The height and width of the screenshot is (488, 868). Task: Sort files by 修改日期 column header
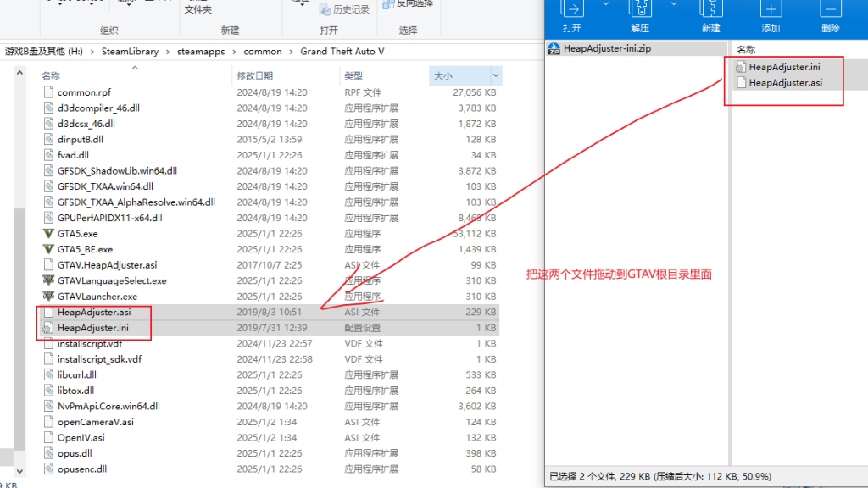pos(254,75)
